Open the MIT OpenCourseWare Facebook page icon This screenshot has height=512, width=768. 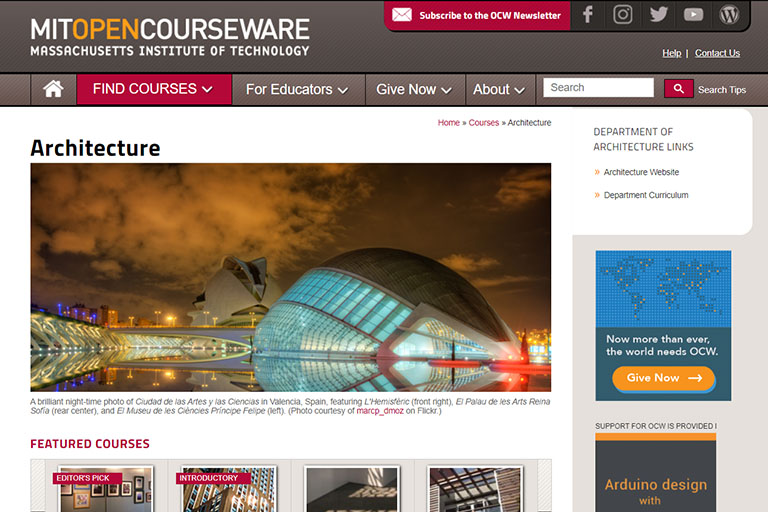(x=588, y=15)
